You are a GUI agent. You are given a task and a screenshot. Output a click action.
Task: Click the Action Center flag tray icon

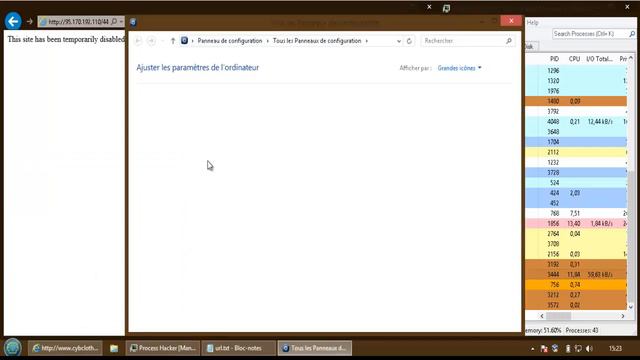tap(544, 349)
